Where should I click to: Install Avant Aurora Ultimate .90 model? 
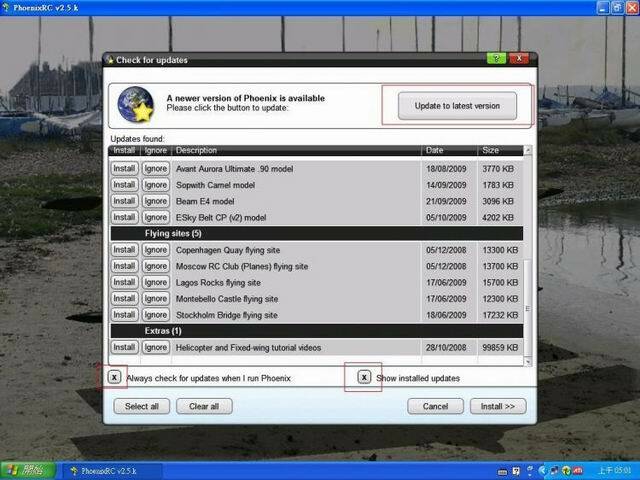[124, 169]
